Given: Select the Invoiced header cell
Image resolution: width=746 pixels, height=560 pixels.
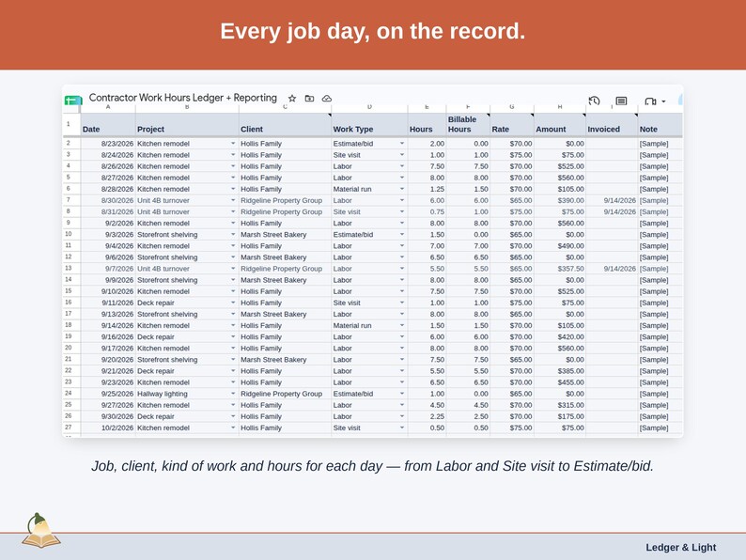Looking at the screenshot, I should [612, 125].
